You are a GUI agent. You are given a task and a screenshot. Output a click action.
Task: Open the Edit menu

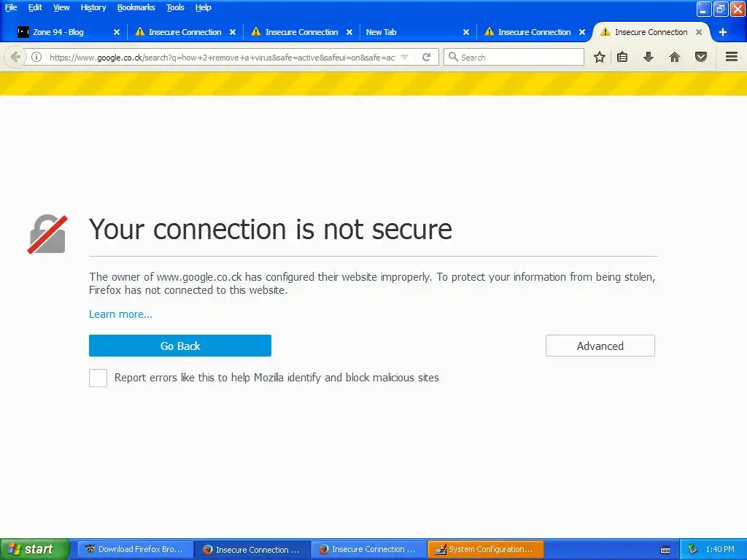pos(35,7)
